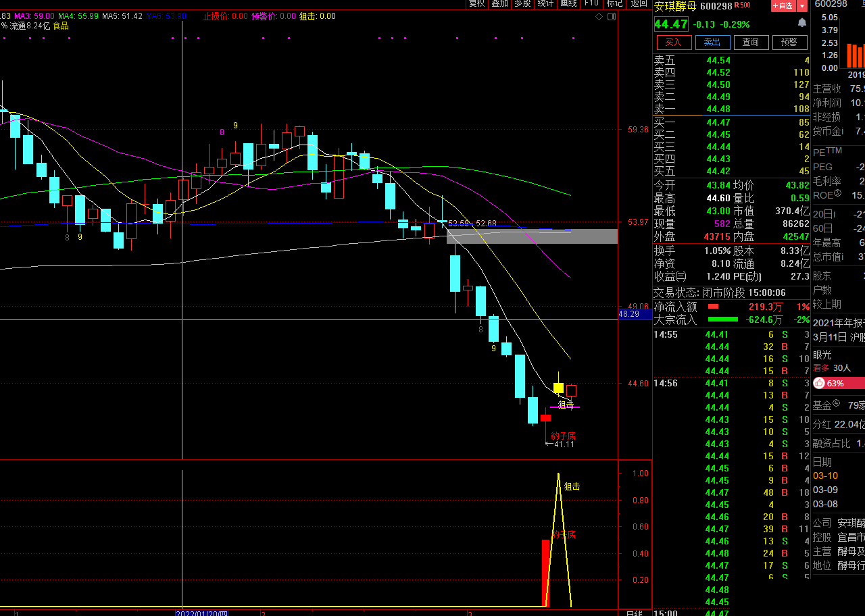Image resolution: width=865 pixels, height=616 pixels.
Task: Click the 基金 fund holdings row
Action: click(x=838, y=405)
